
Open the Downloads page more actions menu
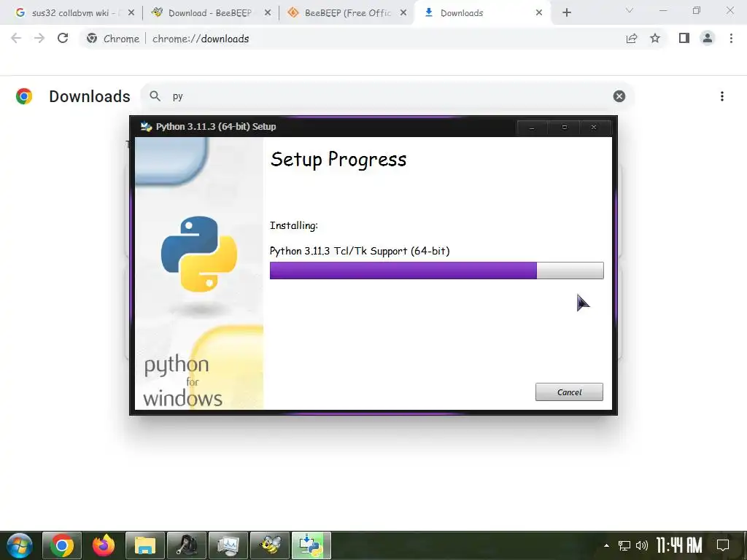721,97
